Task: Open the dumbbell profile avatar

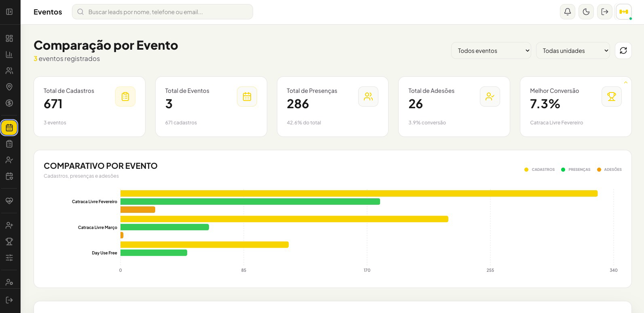Action: [623, 12]
